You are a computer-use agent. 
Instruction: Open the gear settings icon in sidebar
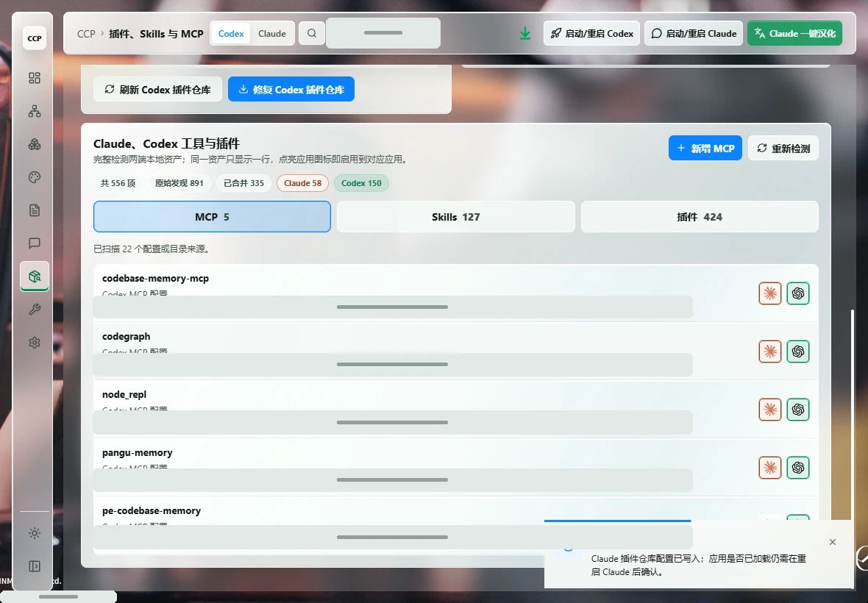click(x=35, y=343)
